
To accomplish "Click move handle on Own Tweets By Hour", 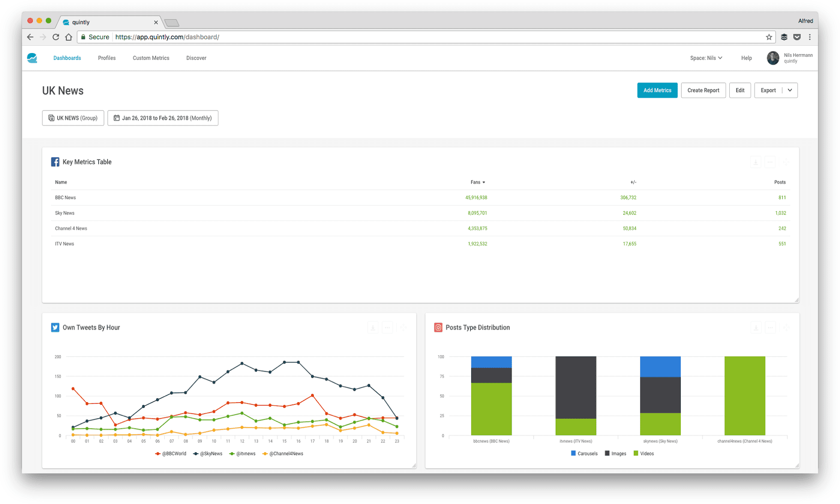I will point(403,327).
